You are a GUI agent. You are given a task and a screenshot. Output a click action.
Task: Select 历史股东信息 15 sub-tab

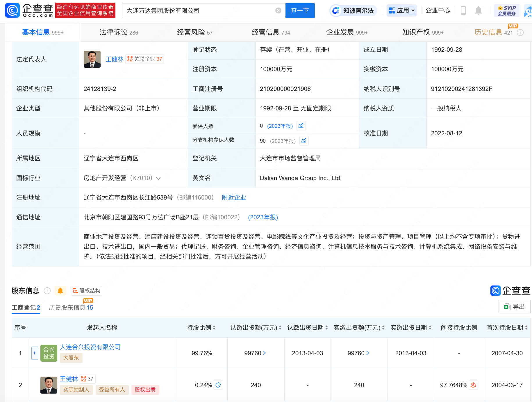(x=71, y=308)
